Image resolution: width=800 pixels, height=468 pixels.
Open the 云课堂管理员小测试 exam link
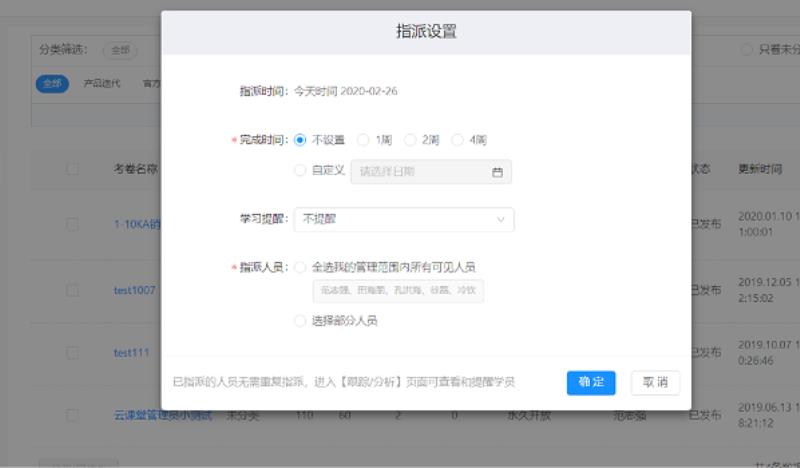tap(163, 415)
